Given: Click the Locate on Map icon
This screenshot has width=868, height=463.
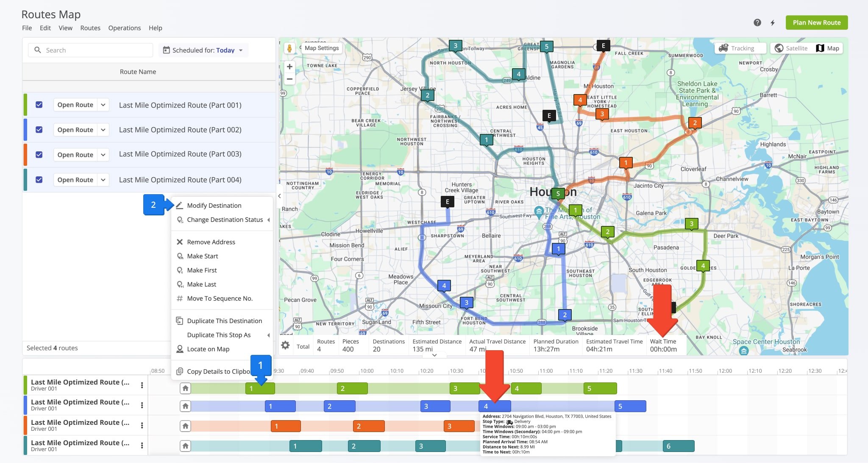Looking at the screenshot, I should [180, 349].
